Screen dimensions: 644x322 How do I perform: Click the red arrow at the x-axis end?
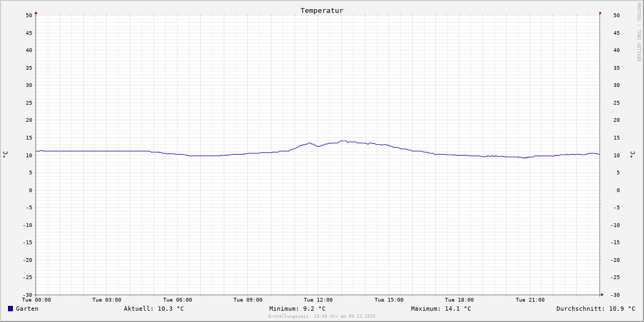point(602,294)
